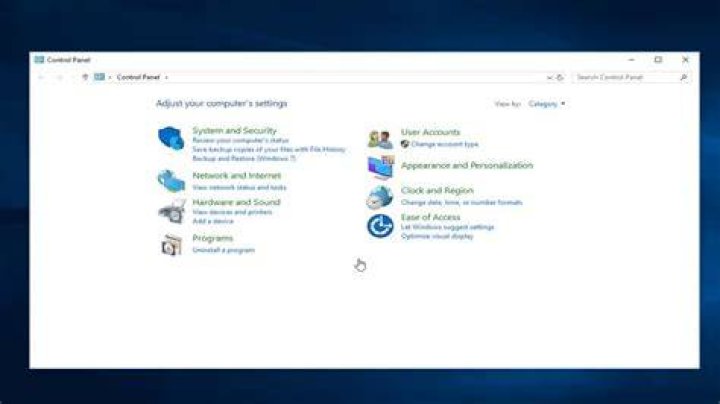Open Network and Internet heading link

click(236, 175)
